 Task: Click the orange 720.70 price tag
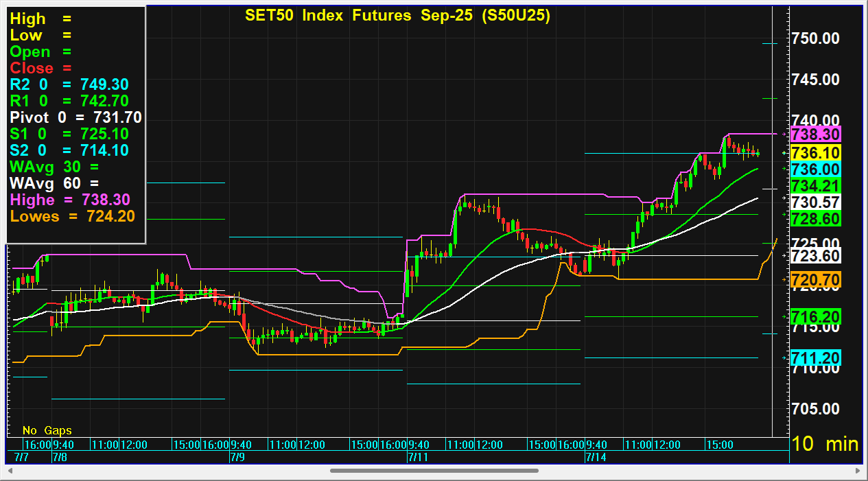pos(816,280)
